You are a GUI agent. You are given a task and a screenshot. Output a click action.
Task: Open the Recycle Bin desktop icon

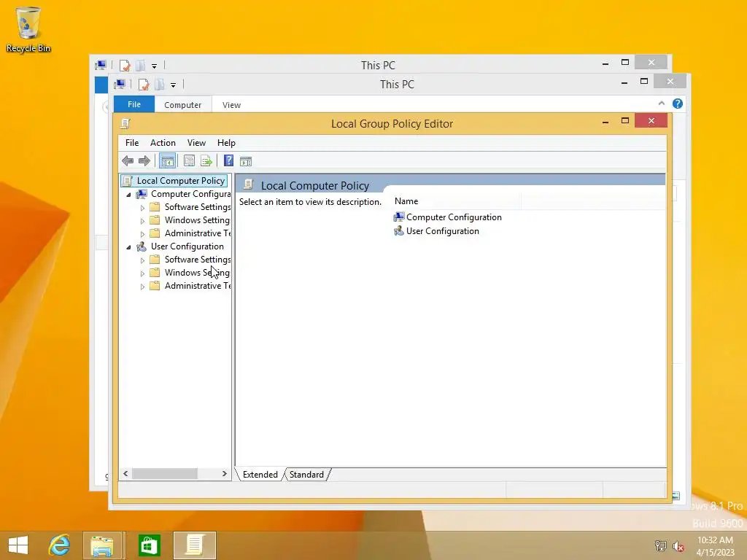[28, 29]
